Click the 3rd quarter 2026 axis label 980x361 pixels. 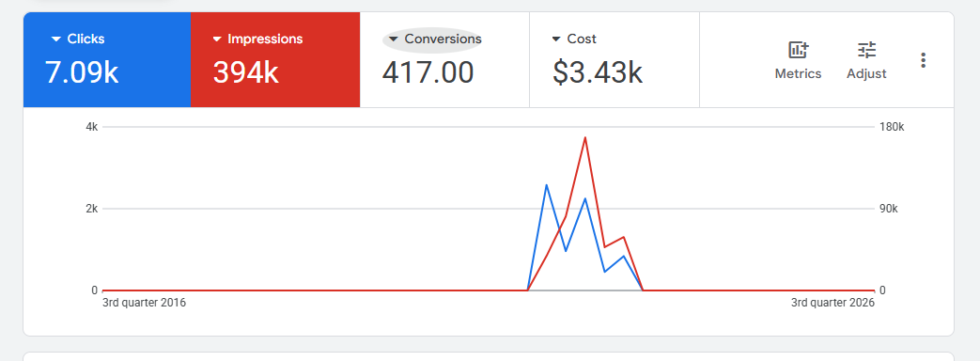tap(832, 303)
